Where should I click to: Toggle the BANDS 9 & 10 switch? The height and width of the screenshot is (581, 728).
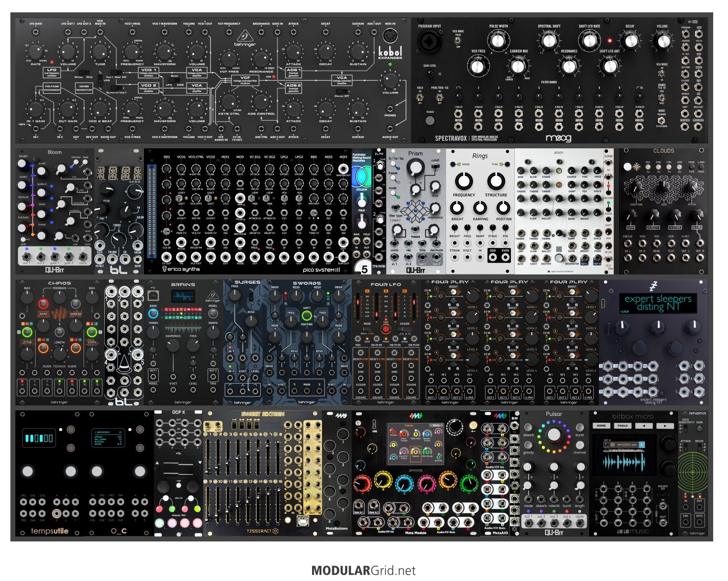click(x=662, y=97)
